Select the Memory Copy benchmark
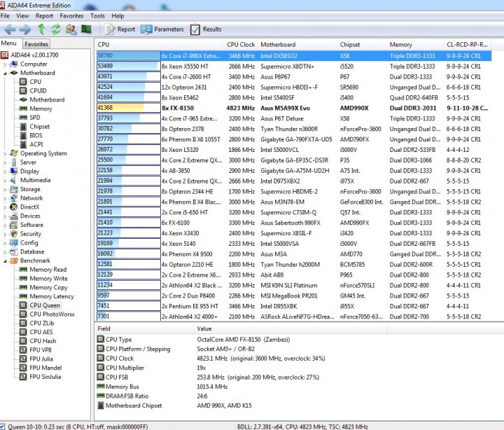 coord(48,288)
